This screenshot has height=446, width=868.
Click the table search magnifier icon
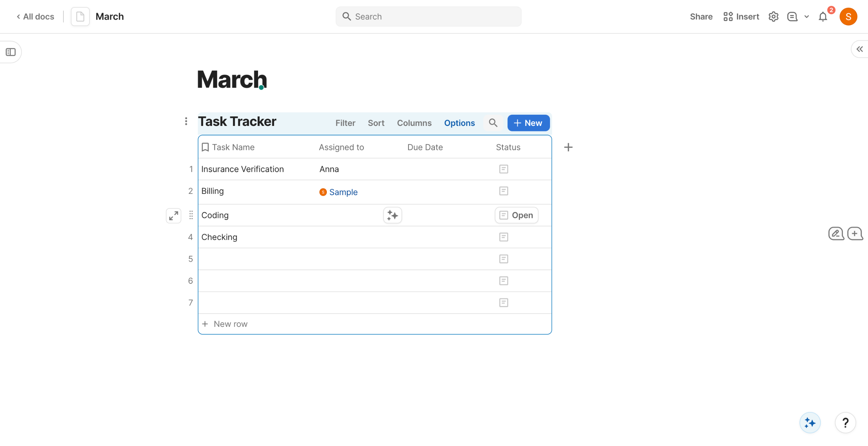pos(493,123)
